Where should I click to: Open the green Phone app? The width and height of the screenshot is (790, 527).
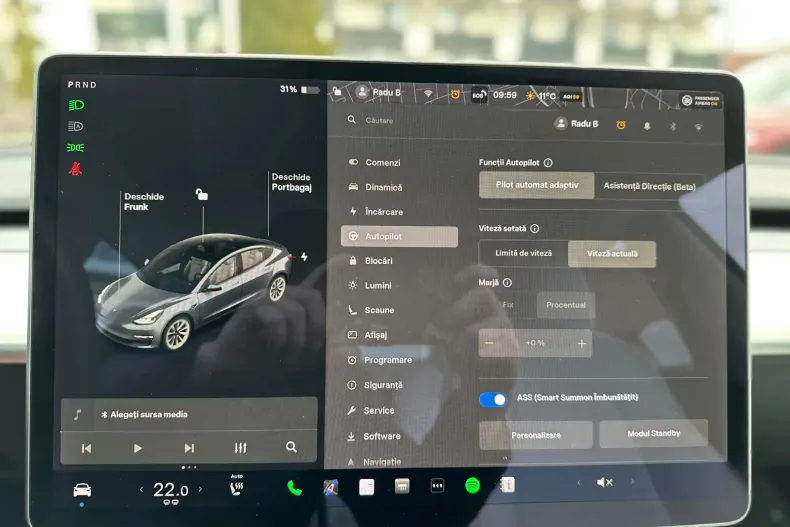click(294, 488)
